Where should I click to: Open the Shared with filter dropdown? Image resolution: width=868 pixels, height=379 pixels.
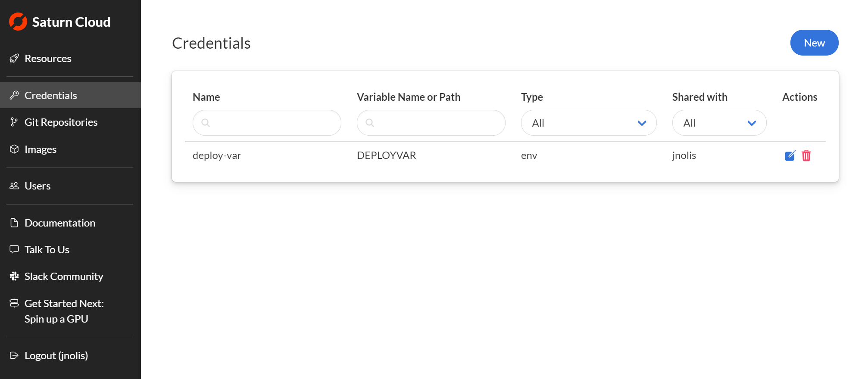pyautogui.click(x=719, y=123)
